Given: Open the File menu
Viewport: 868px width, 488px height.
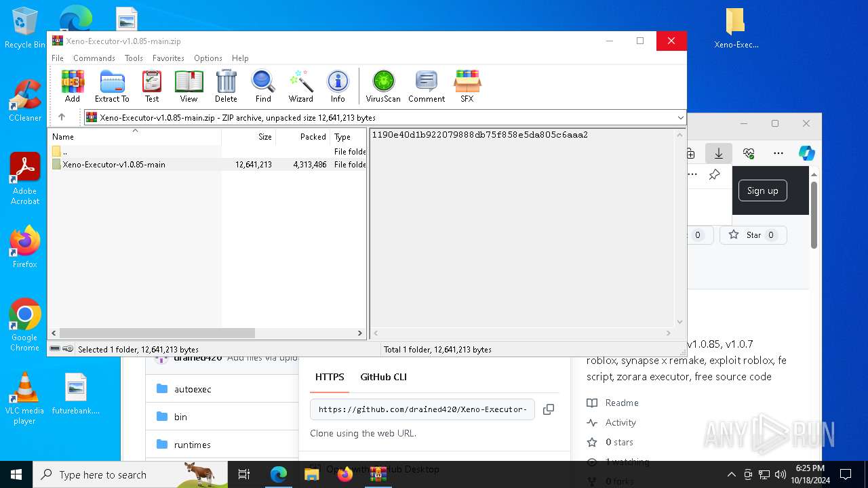Looking at the screenshot, I should click(x=58, y=58).
